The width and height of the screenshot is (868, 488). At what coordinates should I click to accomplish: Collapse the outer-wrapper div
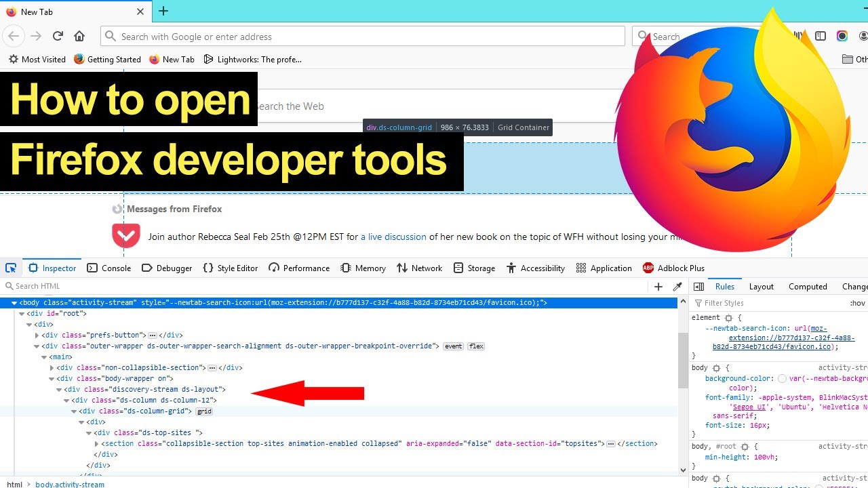click(37, 346)
